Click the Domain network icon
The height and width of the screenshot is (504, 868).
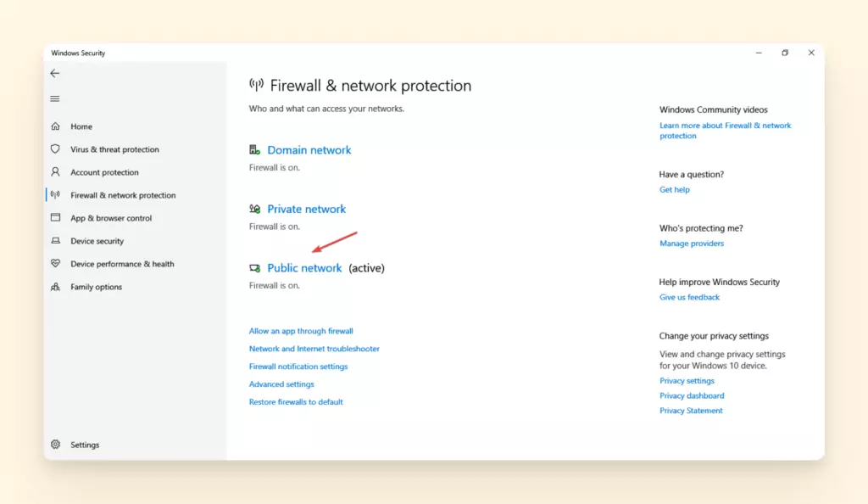point(254,149)
